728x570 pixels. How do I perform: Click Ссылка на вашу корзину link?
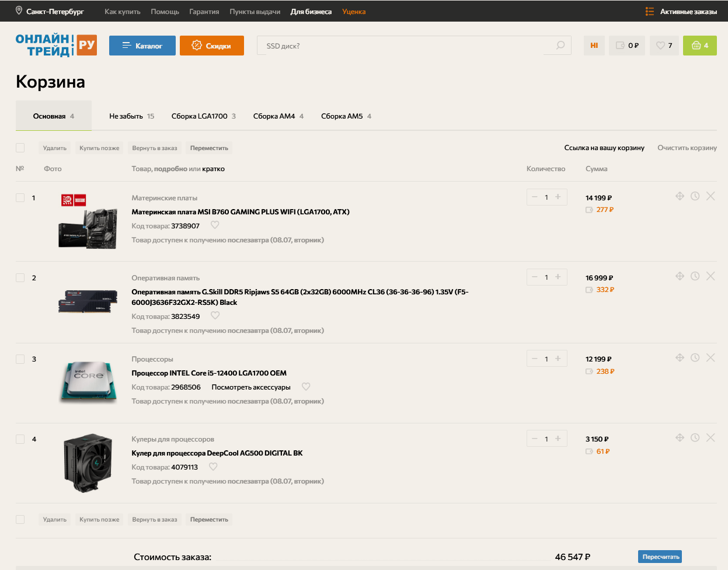pos(604,148)
